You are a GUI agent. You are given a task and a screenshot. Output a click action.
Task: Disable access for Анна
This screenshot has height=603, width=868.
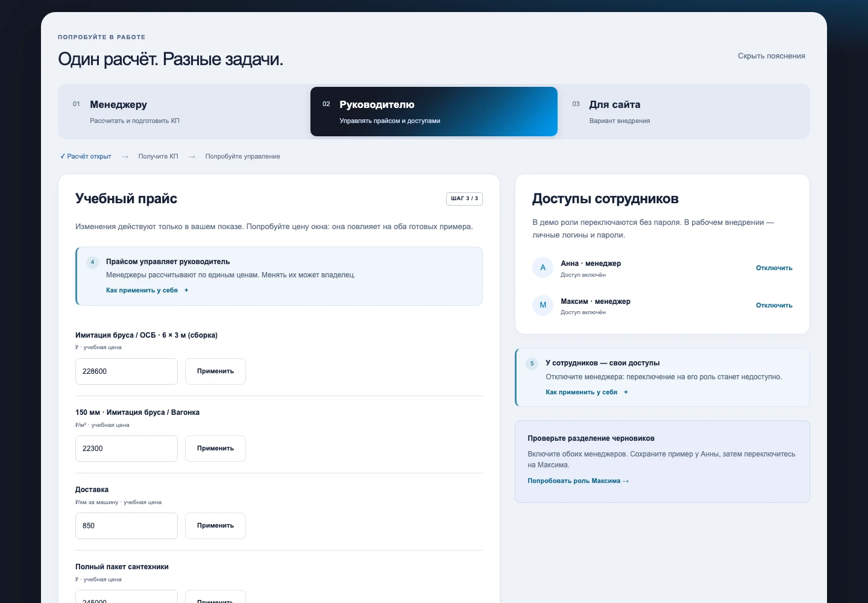(x=774, y=268)
